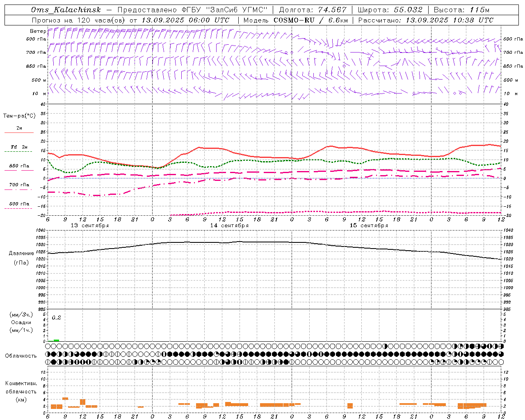The image size is (525, 420).
Task: Click the 'Осадки' precipitation label
Action: point(21,322)
